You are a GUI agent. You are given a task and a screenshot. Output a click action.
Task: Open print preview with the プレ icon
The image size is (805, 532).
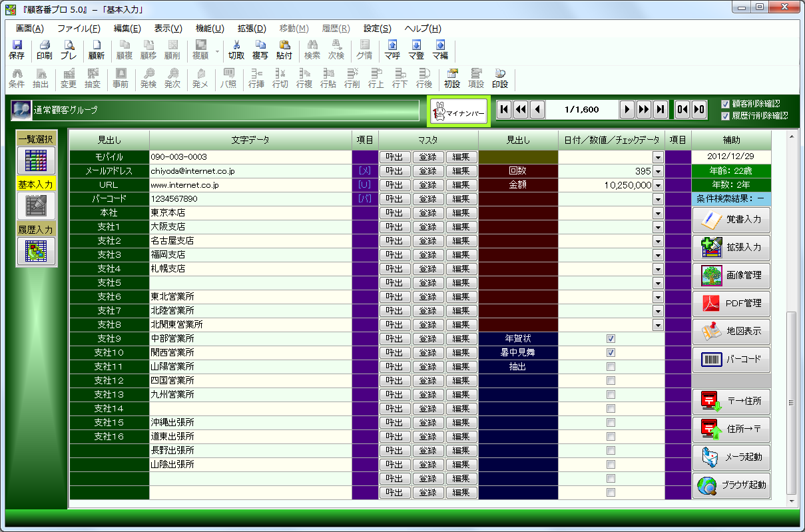(x=69, y=50)
